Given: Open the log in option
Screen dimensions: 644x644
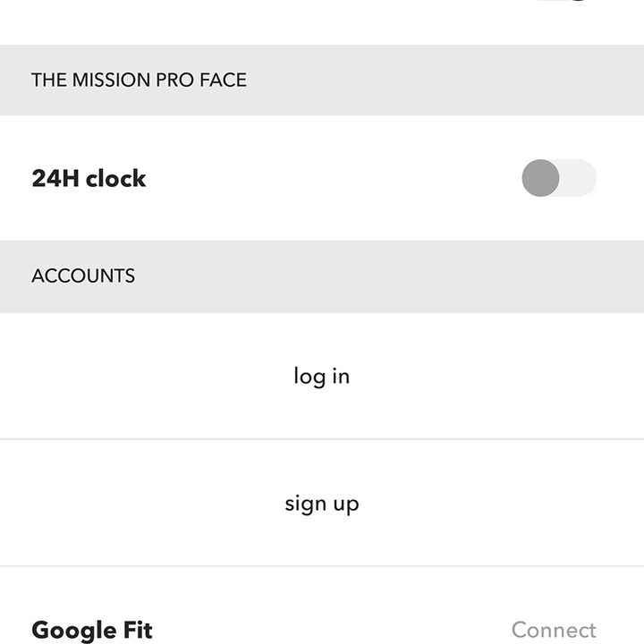Looking at the screenshot, I should pyautogui.click(x=322, y=376).
